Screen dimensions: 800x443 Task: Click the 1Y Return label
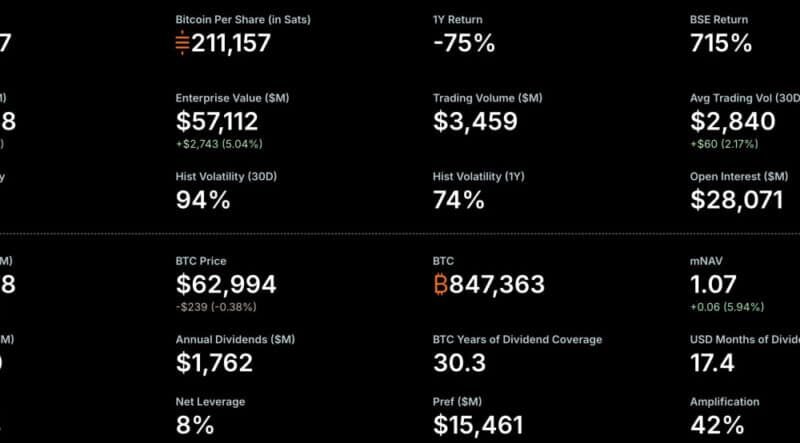tap(457, 20)
